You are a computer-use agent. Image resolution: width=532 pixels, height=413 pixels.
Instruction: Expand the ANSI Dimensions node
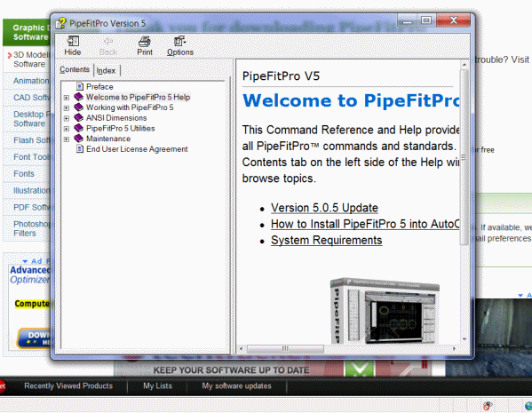67,119
